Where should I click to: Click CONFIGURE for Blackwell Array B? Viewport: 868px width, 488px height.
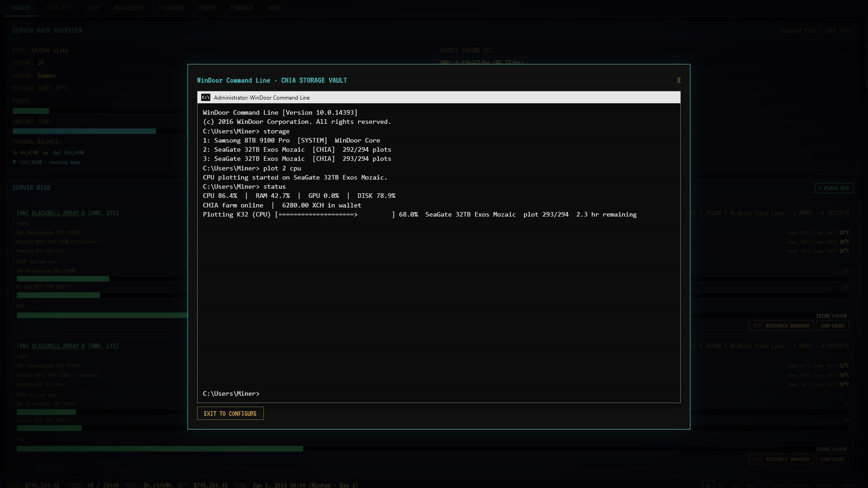pos(832,459)
